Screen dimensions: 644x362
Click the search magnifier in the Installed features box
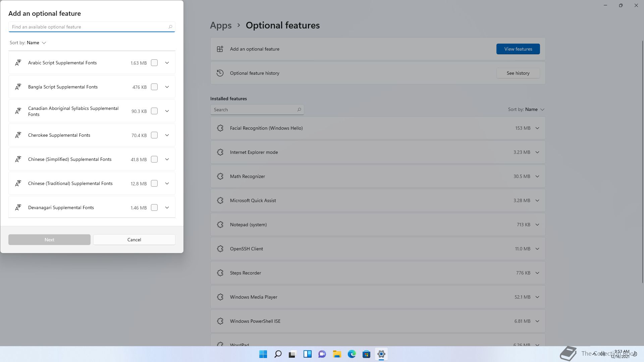(299, 110)
